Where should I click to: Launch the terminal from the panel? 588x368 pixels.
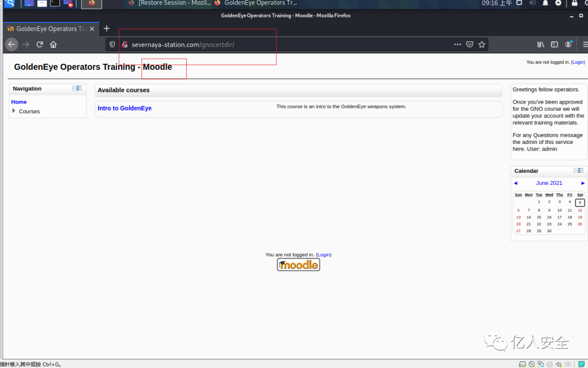[x=55, y=3]
